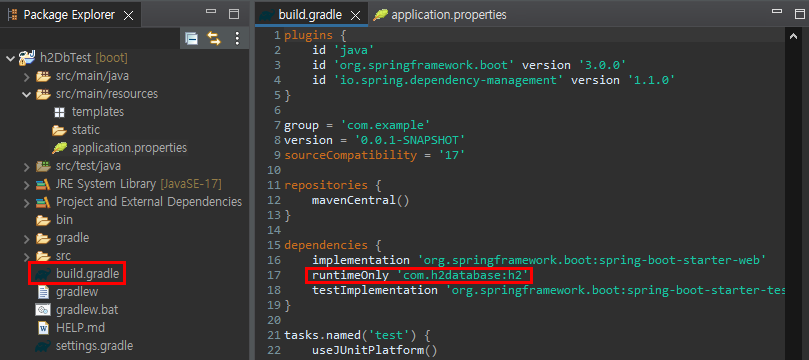Screen dimensions: 809x360
Task: Click the src/main/java package folder icon
Action: click(43, 76)
